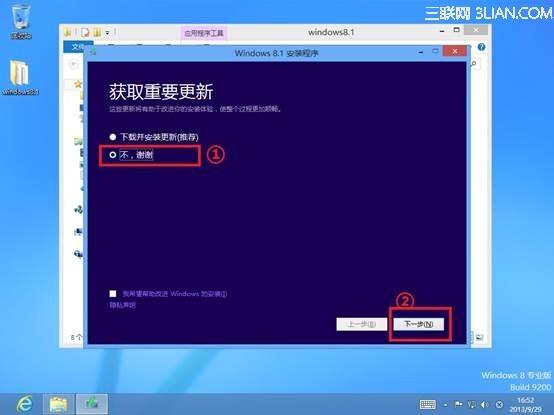554x415 pixels.
Task: Open File Explorer from the taskbar
Action: point(58,404)
